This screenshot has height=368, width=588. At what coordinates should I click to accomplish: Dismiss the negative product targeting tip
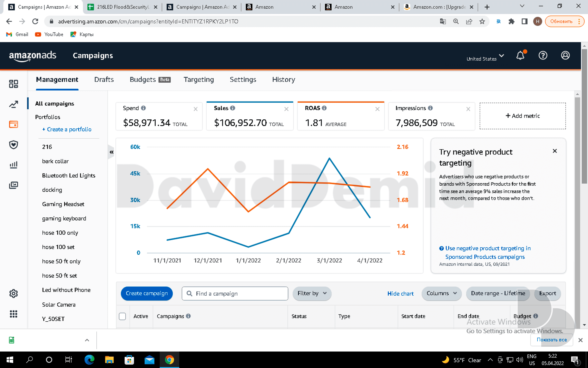pyautogui.click(x=555, y=151)
